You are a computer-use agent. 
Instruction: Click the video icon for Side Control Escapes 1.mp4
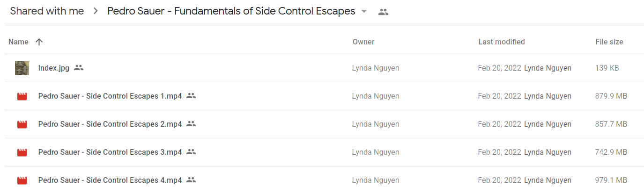click(x=22, y=96)
